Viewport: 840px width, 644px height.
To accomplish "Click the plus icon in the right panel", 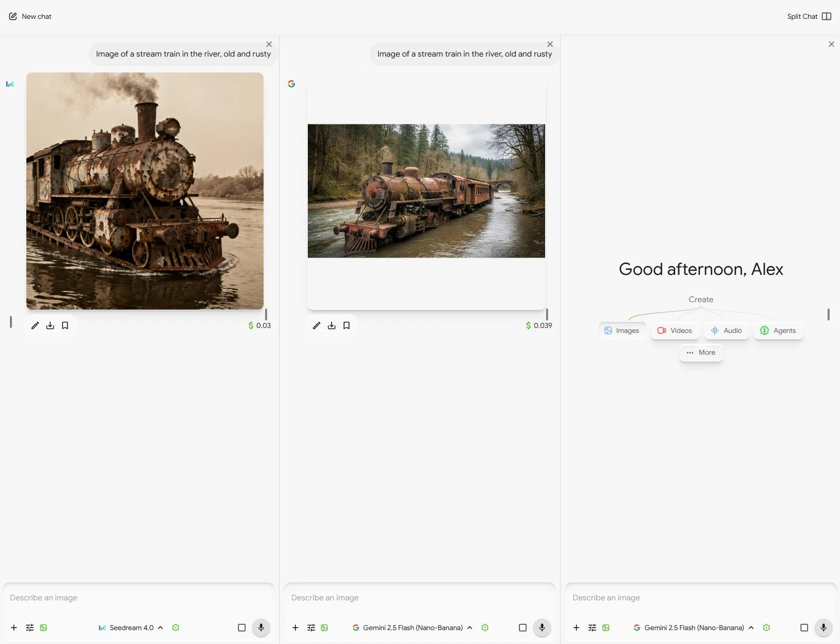I will (576, 628).
